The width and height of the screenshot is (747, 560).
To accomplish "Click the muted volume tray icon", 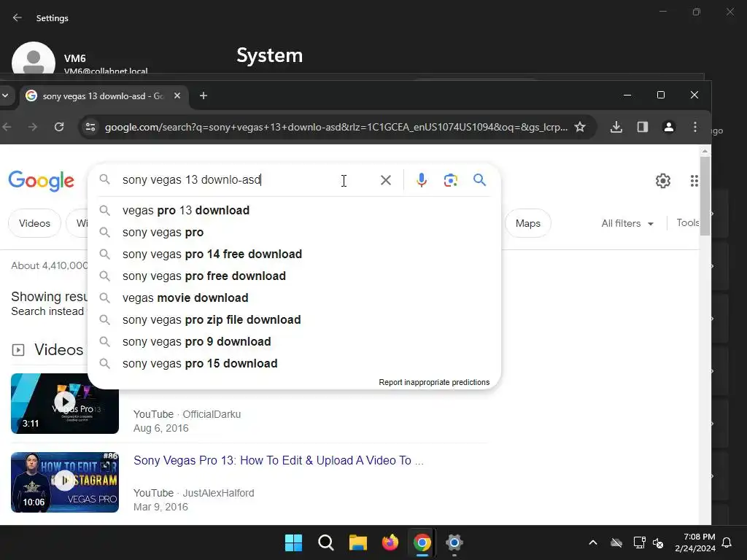I will tap(658, 542).
